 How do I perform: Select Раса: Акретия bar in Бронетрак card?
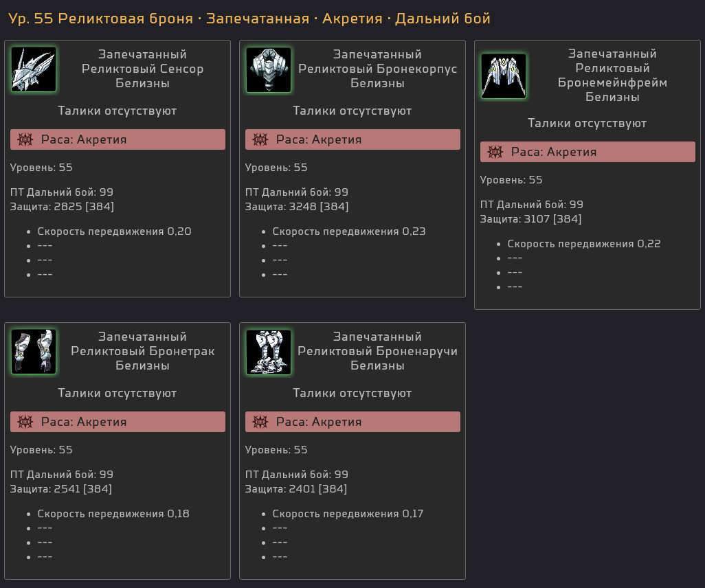click(117, 422)
